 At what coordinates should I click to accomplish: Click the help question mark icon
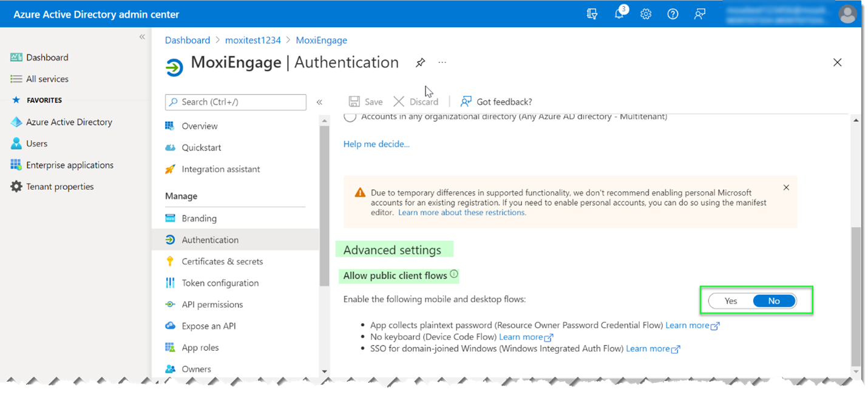coord(673,14)
